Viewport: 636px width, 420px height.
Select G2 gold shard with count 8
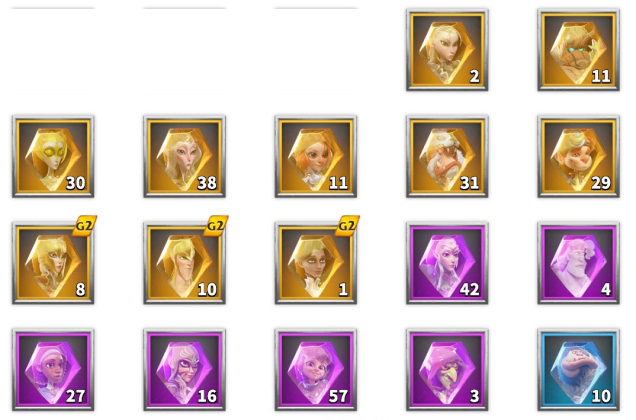(x=53, y=263)
